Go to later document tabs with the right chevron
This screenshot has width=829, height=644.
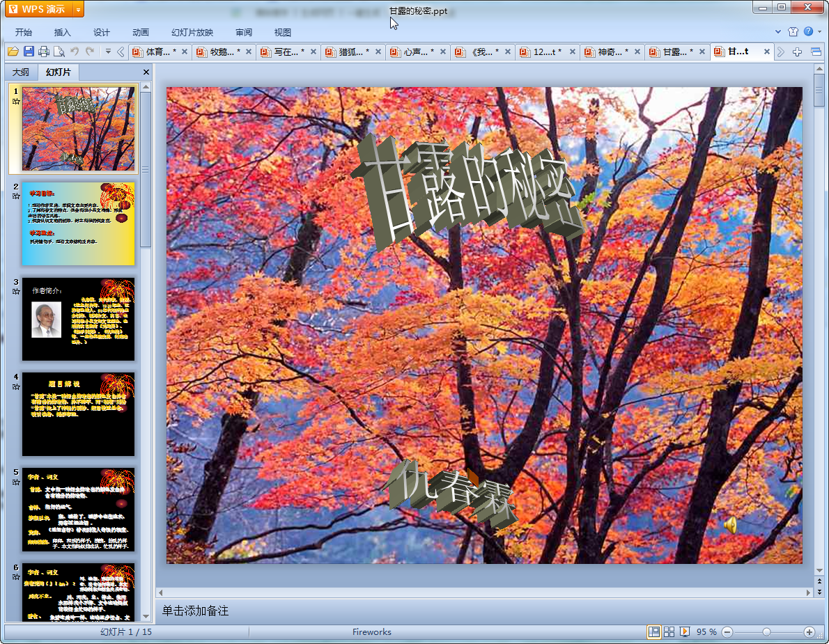click(781, 52)
